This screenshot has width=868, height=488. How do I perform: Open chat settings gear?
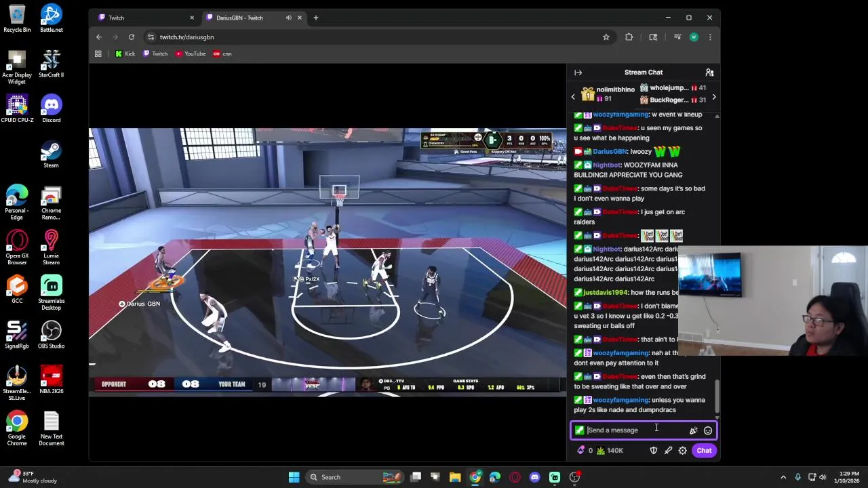click(x=682, y=450)
